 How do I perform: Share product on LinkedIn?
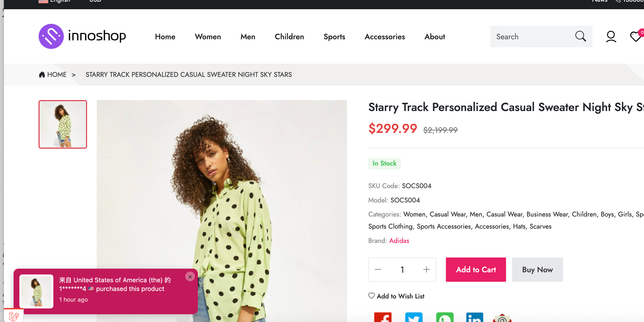[x=475, y=317]
